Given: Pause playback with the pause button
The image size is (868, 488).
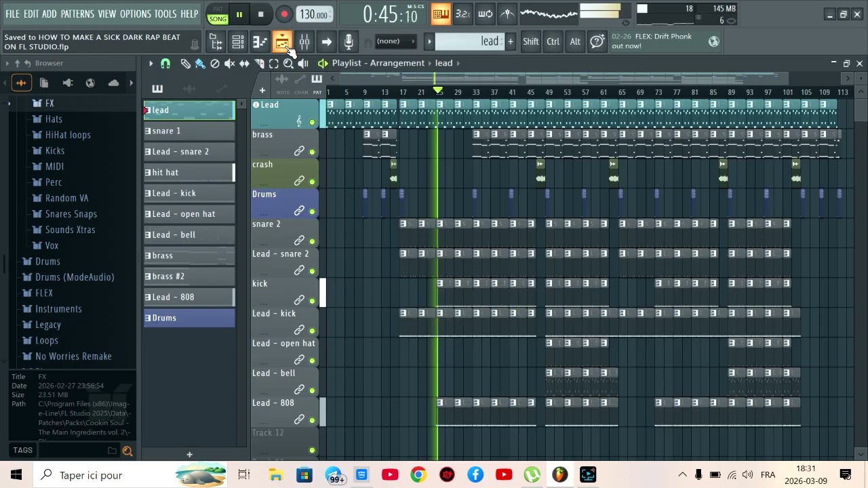Looking at the screenshot, I should coord(239,14).
